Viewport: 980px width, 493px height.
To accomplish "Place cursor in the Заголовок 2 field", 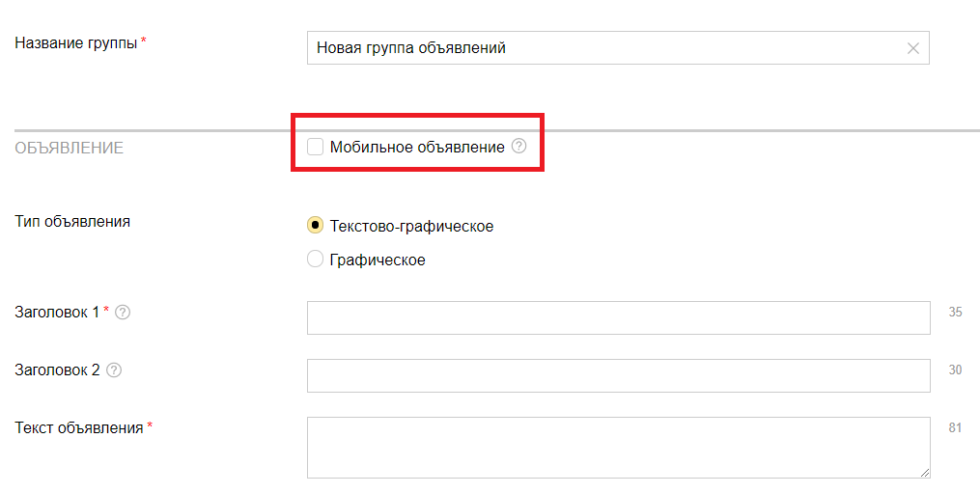I will coord(618,375).
